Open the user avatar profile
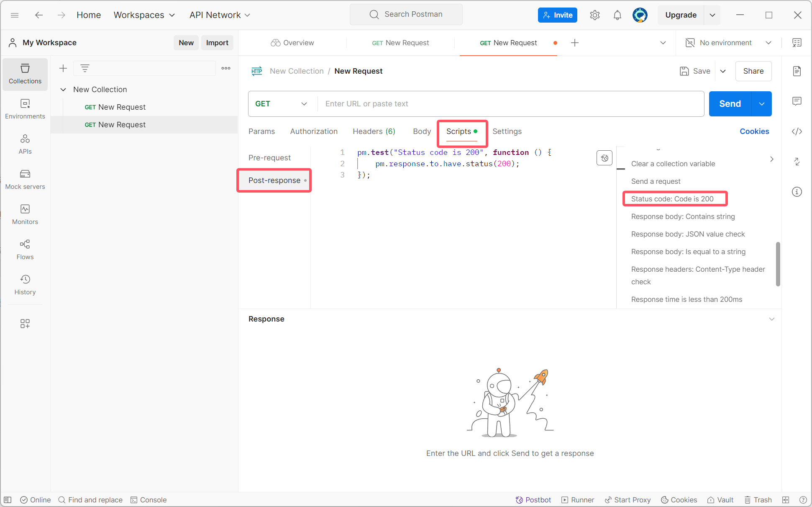This screenshot has height=507, width=812. [640, 15]
